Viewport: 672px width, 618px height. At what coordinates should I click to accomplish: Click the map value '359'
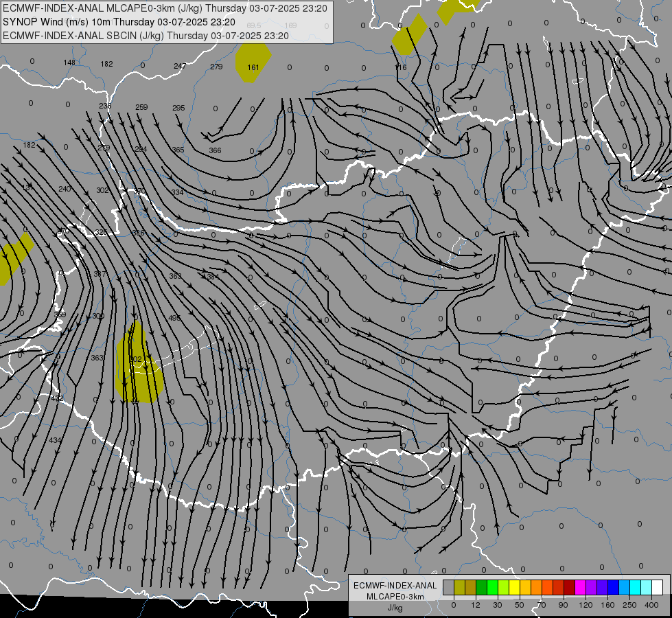[60, 314]
